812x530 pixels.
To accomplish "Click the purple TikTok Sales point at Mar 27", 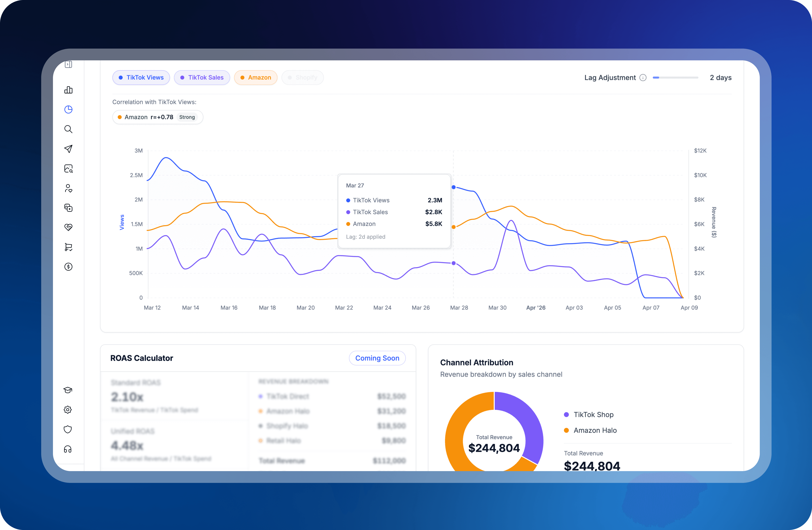I will tap(453, 263).
